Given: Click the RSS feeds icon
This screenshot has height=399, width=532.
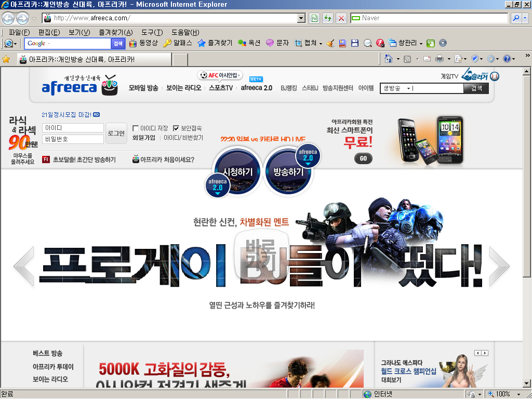Looking at the screenshot, I should (x=407, y=59).
